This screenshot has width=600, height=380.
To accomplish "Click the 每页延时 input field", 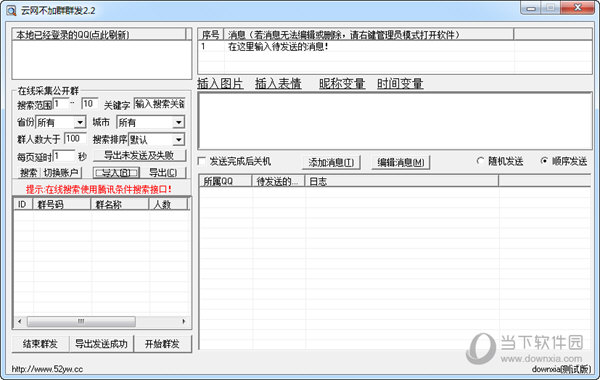I will (64, 156).
